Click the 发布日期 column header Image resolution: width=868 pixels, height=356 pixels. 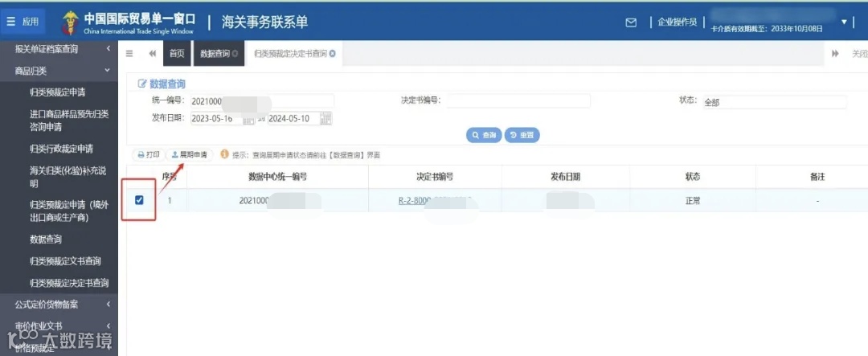[566, 177]
